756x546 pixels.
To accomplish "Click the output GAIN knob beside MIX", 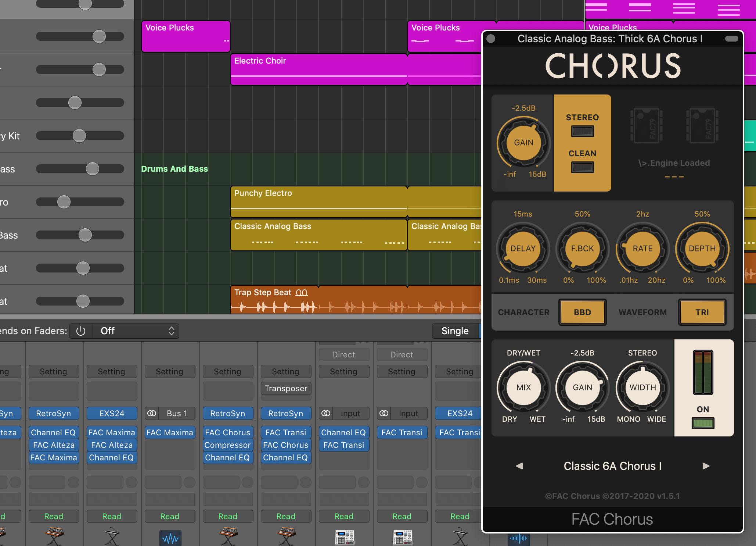I will (582, 388).
